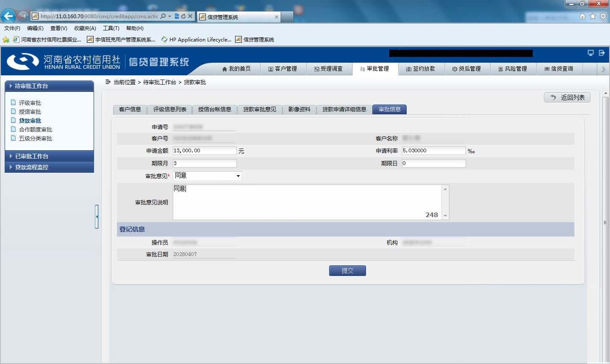Switch to the 评级信息列表 tab
The height and width of the screenshot is (364, 610).
point(170,109)
